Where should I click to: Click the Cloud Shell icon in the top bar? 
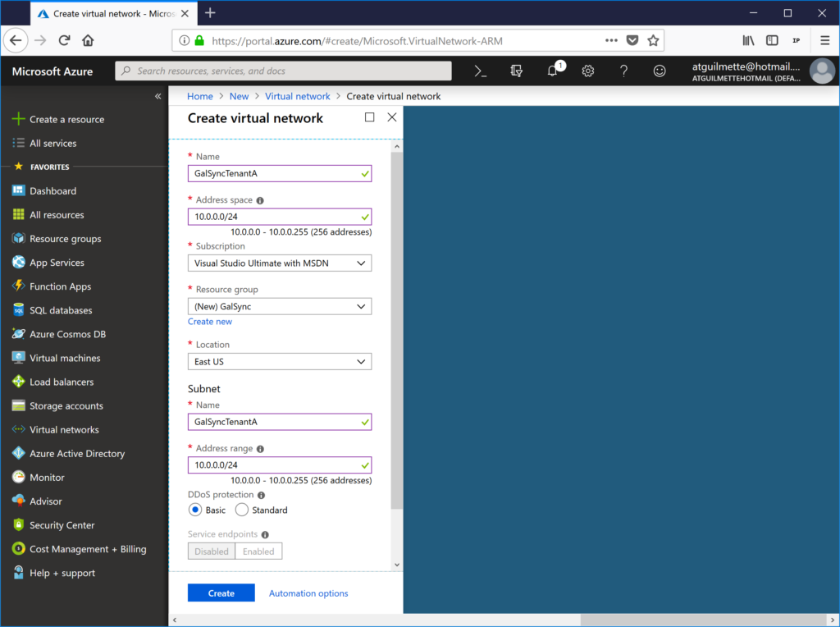pyautogui.click(x=479, y=71)
